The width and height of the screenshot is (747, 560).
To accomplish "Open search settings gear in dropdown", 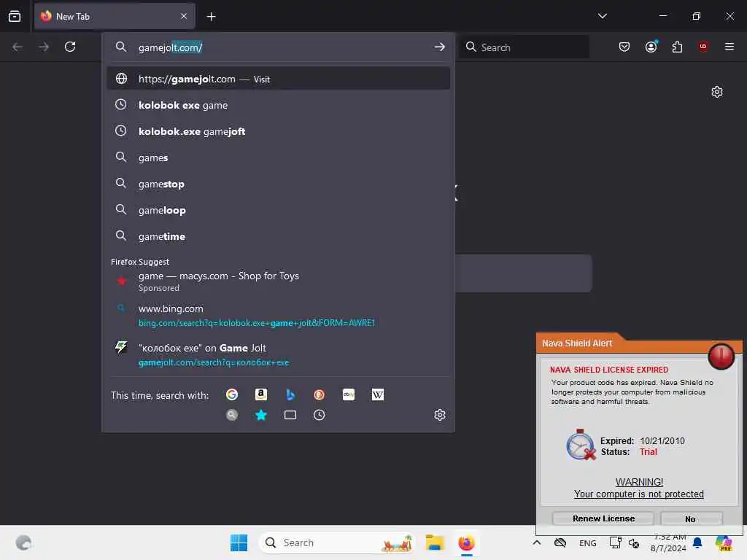I will click(440, 415).
